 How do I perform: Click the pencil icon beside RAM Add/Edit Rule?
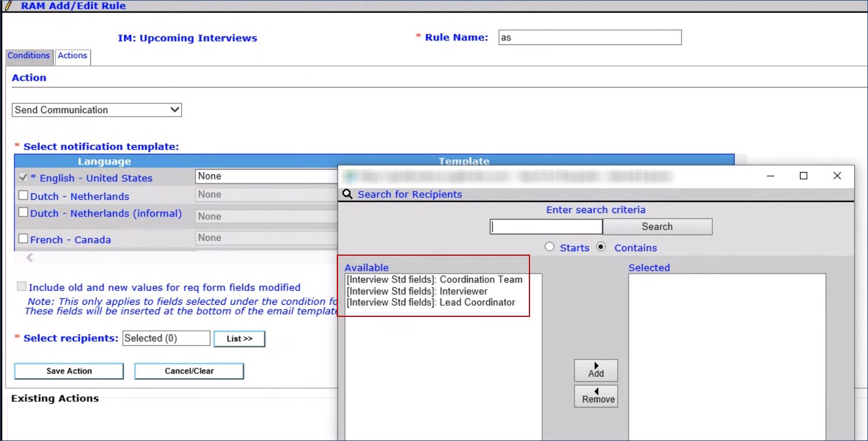(8, 6)
